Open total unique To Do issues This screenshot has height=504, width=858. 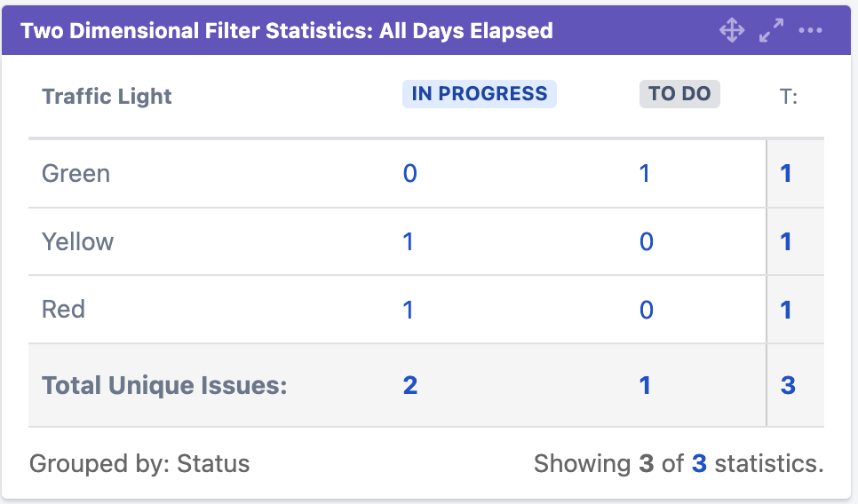pos(646,385)
